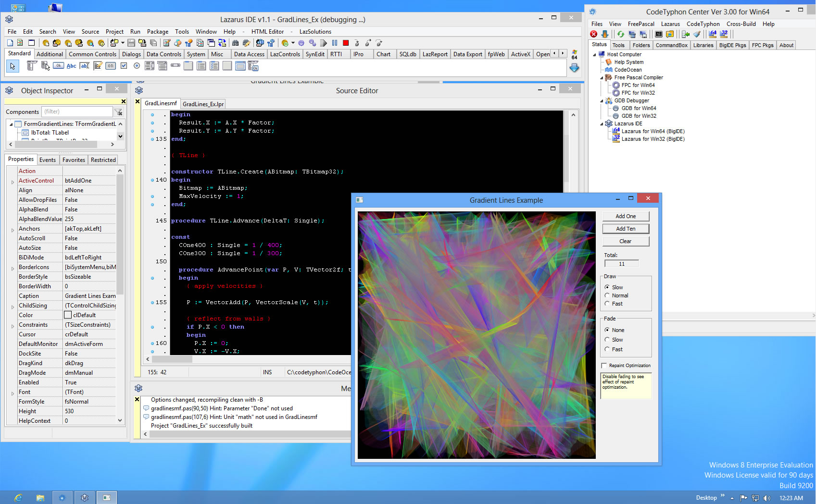Click the 32-bit Lazarus icon in CodeTyphon toolbar
Screen dimensions: 816x504
[724, 34]
